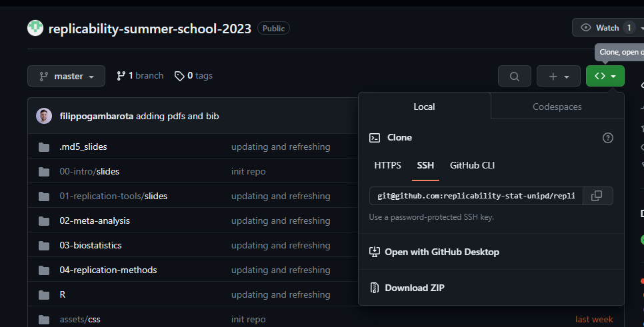This screenshot has height=327, width=644.
Task: Select the HTTPS clone option tab
Action: tap(387, 165)
